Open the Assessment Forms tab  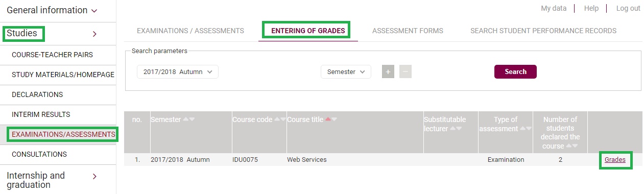coord(408,31)
